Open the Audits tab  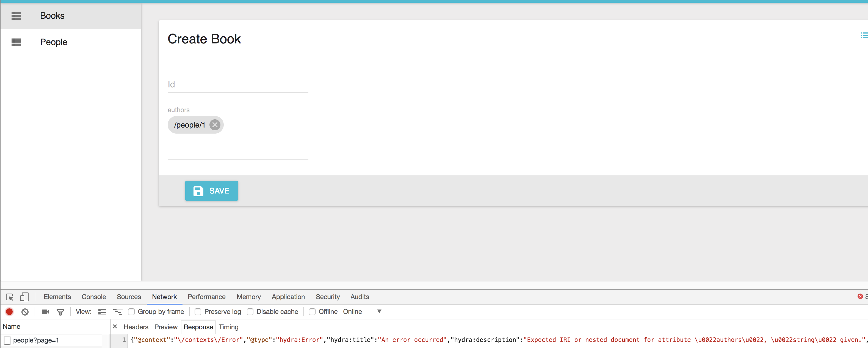point(360,297)
